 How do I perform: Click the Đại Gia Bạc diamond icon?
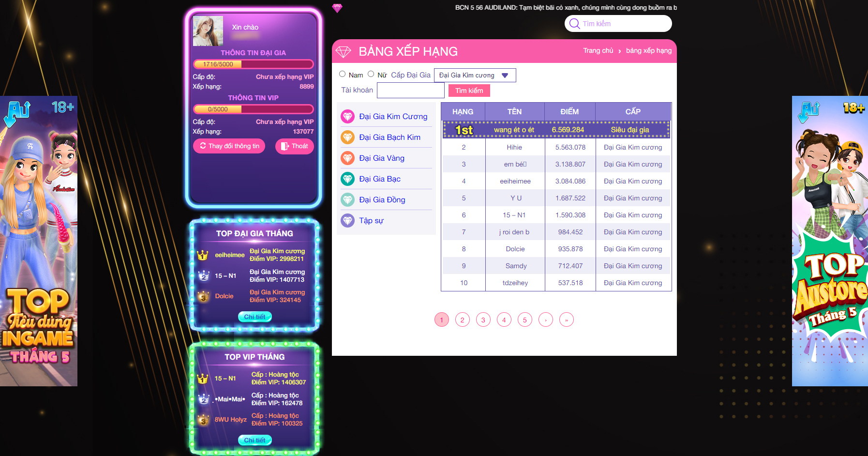pos(347,179)
